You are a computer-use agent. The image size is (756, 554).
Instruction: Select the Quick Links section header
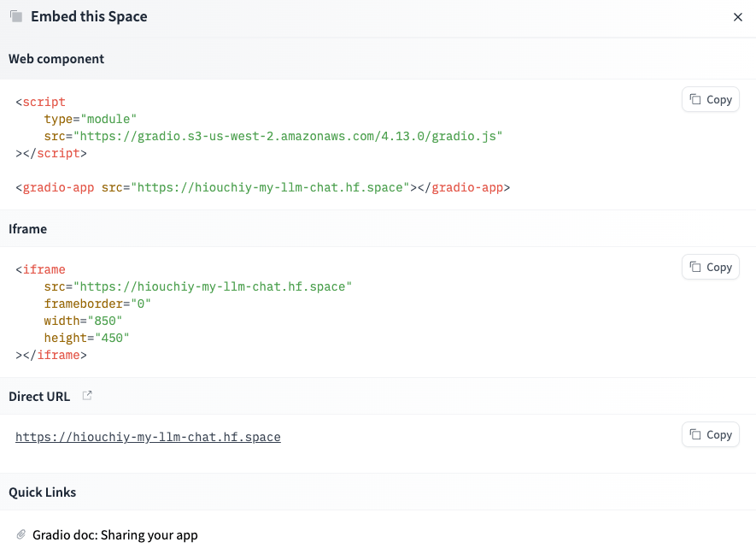coord(42,492)
